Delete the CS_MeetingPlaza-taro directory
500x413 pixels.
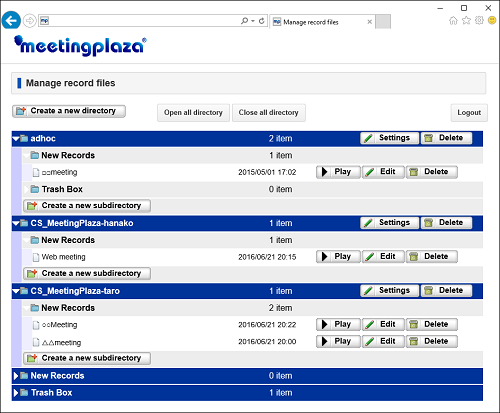click(446, 291)
